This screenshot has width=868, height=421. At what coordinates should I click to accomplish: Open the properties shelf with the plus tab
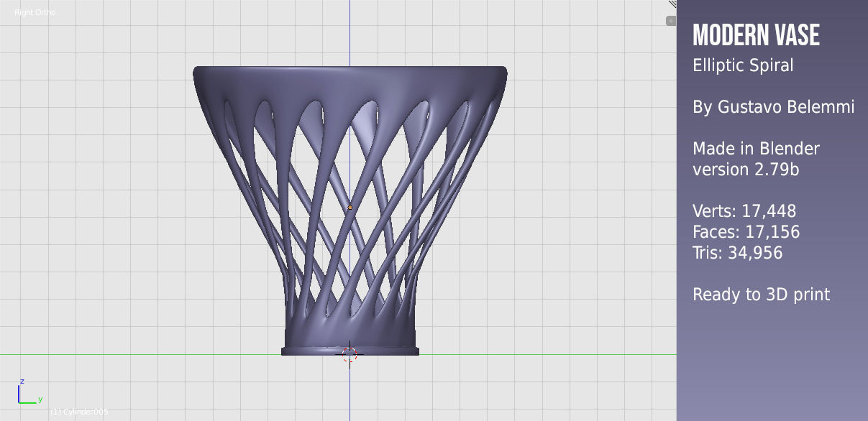(671, 21)
